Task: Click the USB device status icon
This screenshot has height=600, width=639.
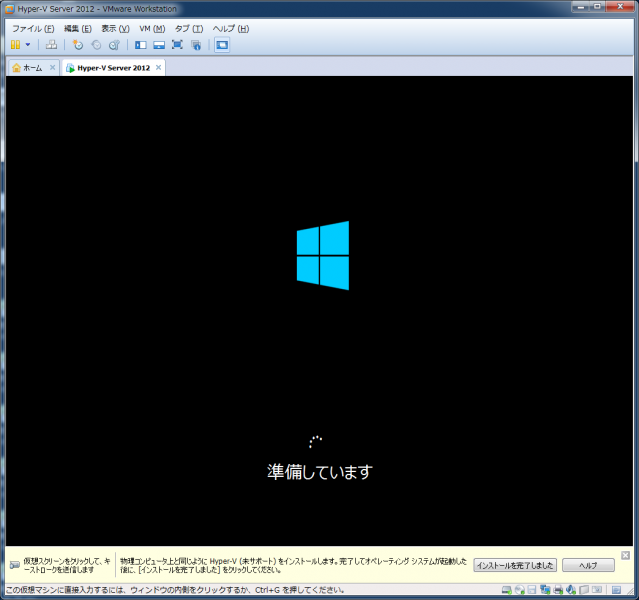Action: 584,589
